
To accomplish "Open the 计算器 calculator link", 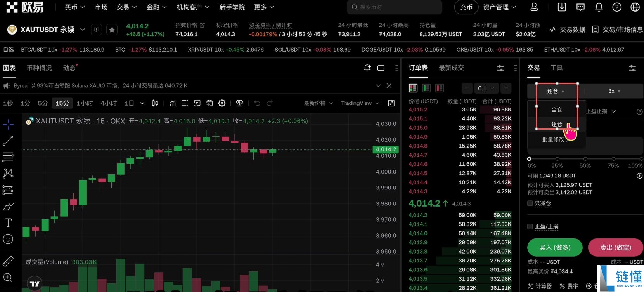I will point(540,286).
